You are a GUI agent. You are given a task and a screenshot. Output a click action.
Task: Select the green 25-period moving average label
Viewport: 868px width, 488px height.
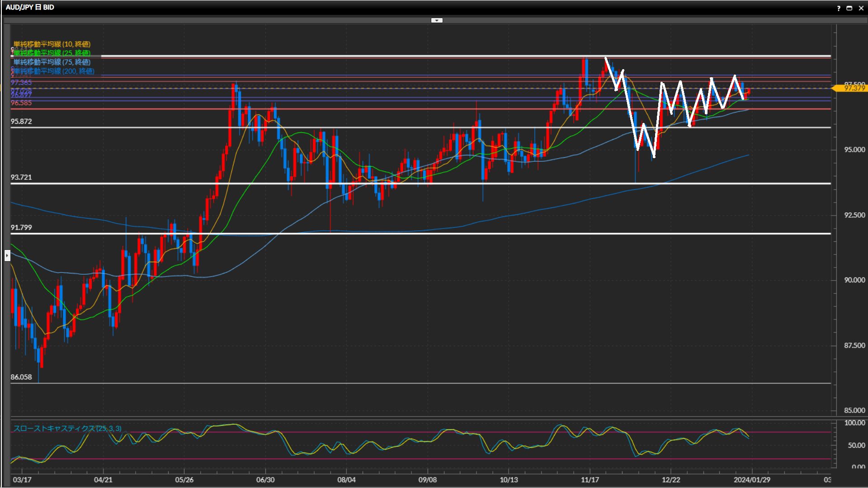click(52, 53)
